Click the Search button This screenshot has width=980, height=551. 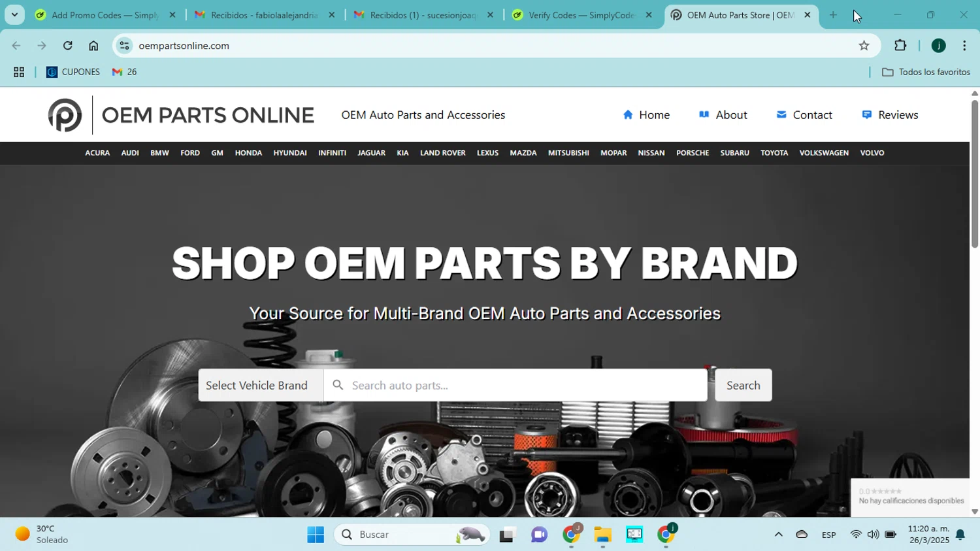pyautogui.click(x=743, y=385)
